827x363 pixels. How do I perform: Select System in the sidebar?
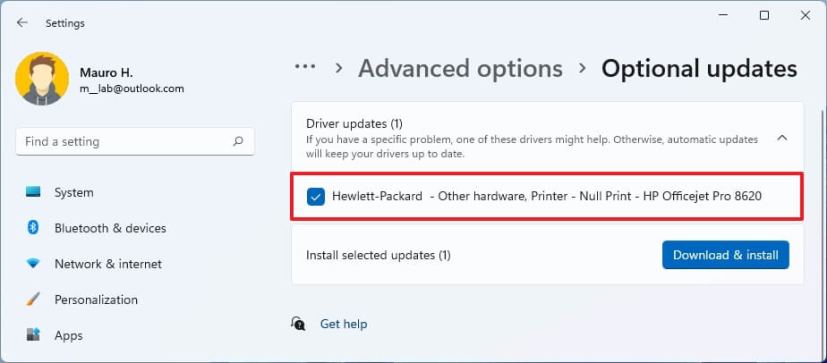pos(74,193)
